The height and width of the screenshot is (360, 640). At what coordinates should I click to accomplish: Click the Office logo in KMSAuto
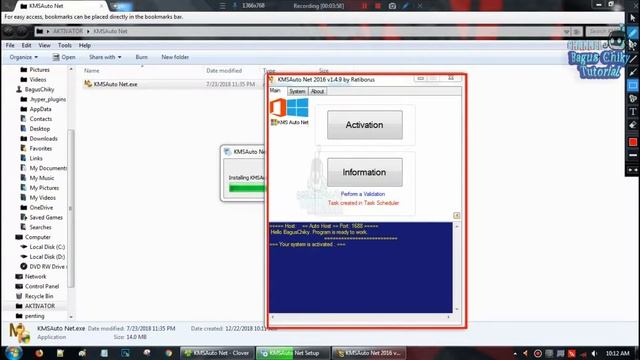click(278, 109)
